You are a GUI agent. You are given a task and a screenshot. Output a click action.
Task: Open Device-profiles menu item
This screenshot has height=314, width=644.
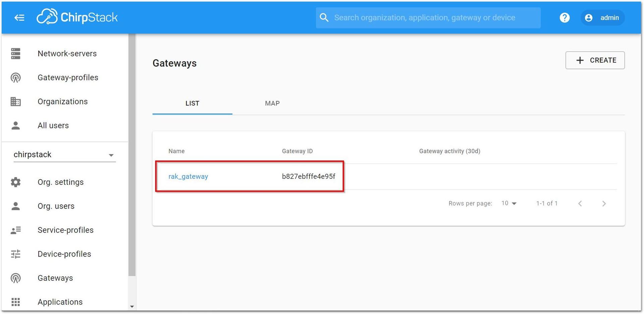[65, 254]
